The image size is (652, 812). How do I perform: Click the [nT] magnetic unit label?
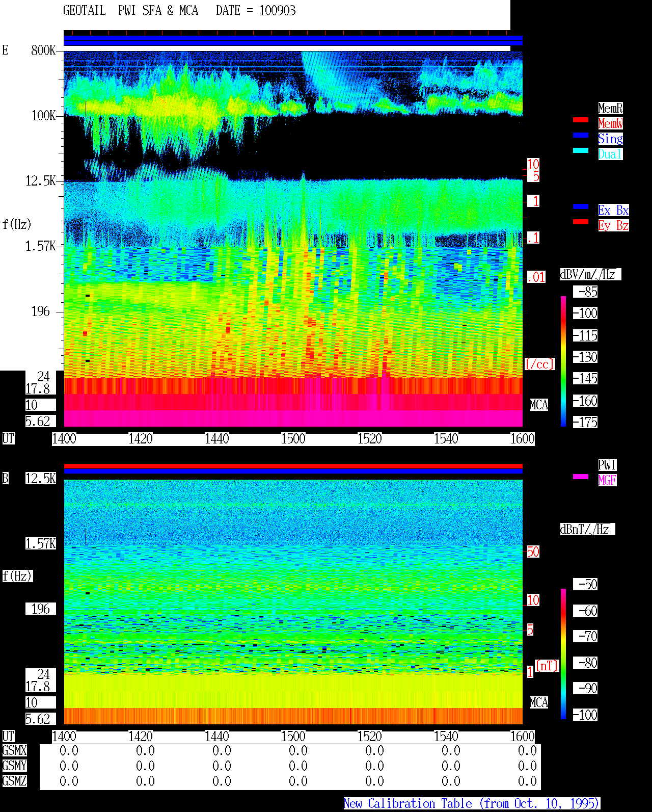[547, 666]
